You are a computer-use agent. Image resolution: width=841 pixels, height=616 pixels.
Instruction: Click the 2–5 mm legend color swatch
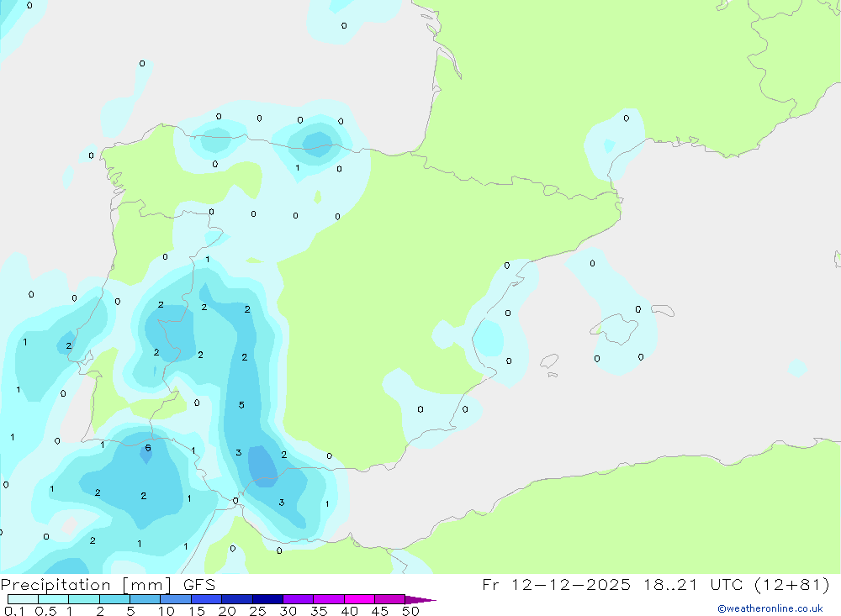(x=114, y=599)
